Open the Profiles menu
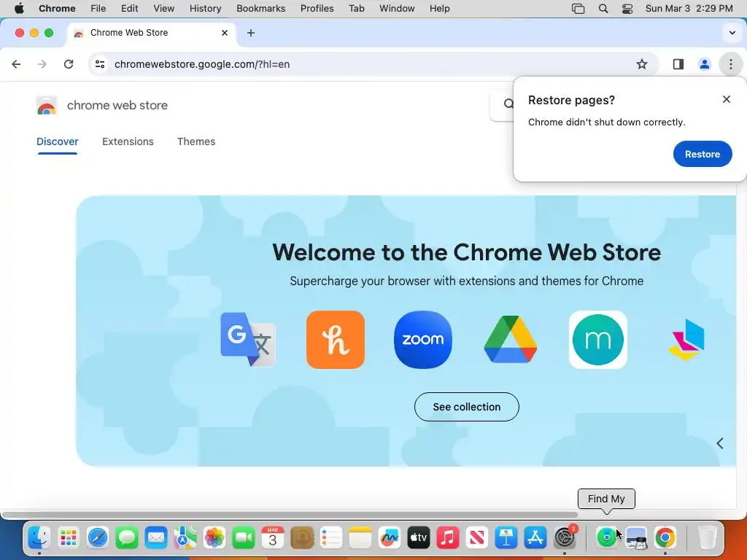 [x=317, y=9]
